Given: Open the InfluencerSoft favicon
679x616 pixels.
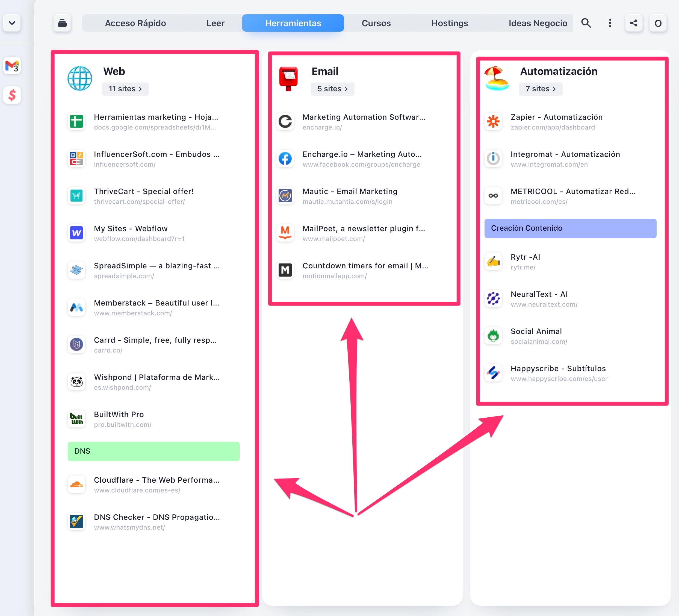Looking at the screenshot, I should point(76,159).
